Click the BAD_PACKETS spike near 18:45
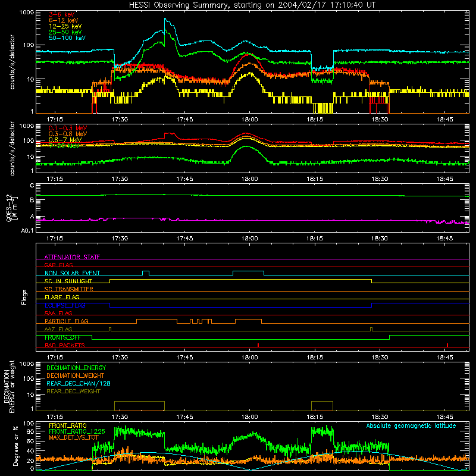 [x=447, y=345]
